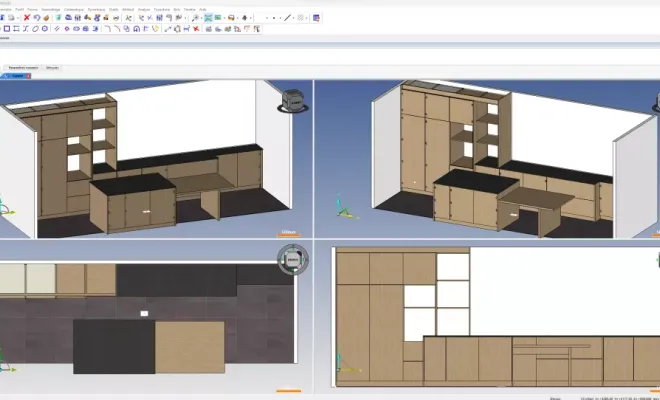The image size is (660, 400).
Task: Open the Analyse menu
Action: click(144, 9)
